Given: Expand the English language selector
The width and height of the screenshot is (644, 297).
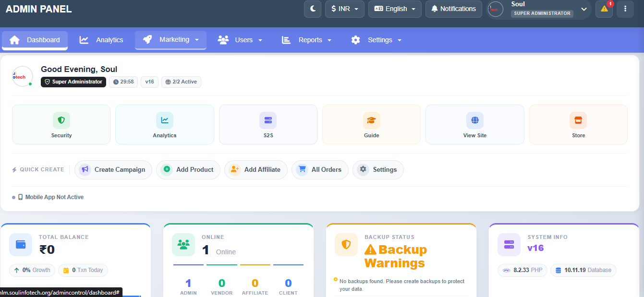Looking at the screenshot, I should pos(395,9).
